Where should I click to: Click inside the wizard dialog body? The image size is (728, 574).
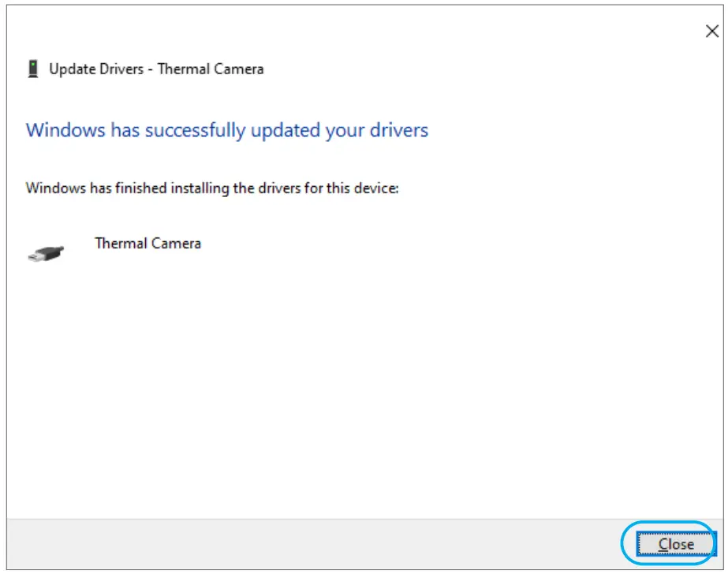[363, 355]
